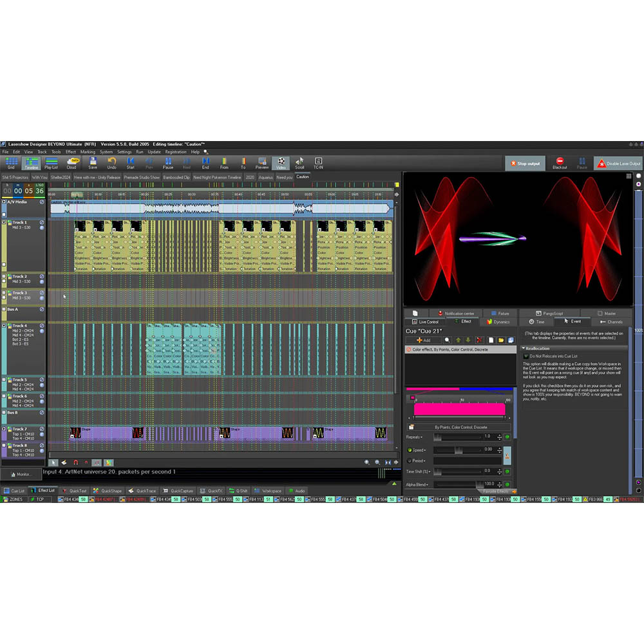The height and width of the screenshot is (644, 644).
Task: Toggle timeline Scroll mode
Action: 300,163
